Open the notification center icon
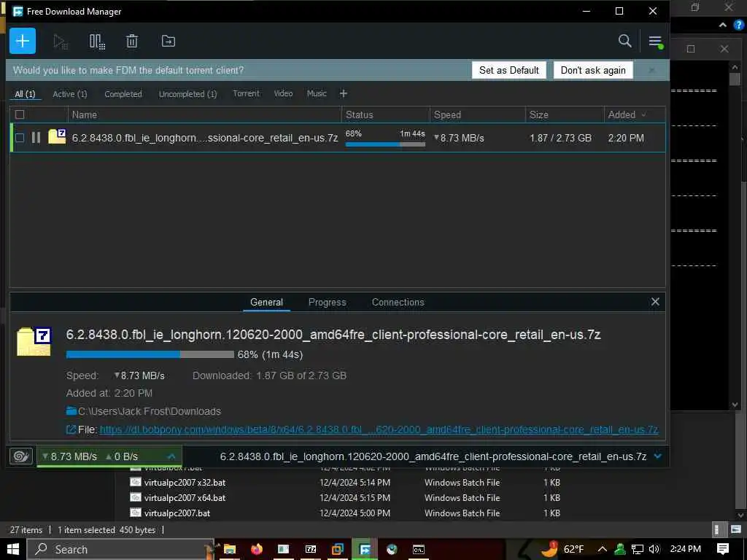This screenshot has width=747, height=560. point(723,549)
